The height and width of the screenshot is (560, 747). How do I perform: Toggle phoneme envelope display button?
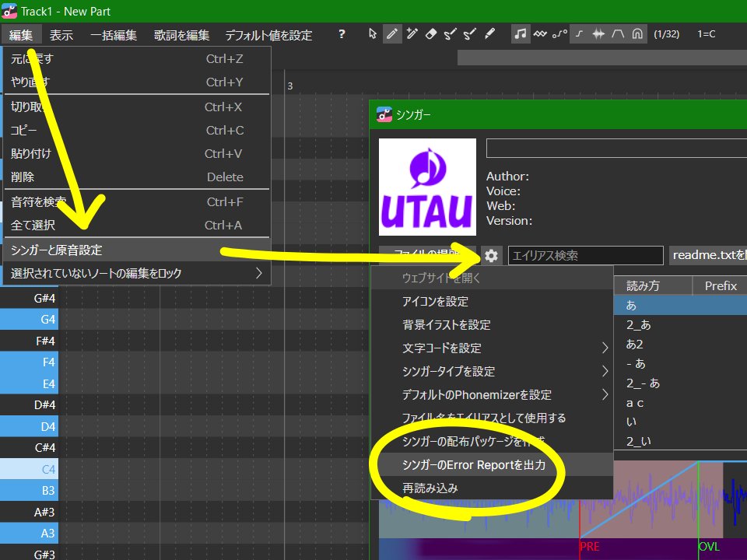click(618, 34)
